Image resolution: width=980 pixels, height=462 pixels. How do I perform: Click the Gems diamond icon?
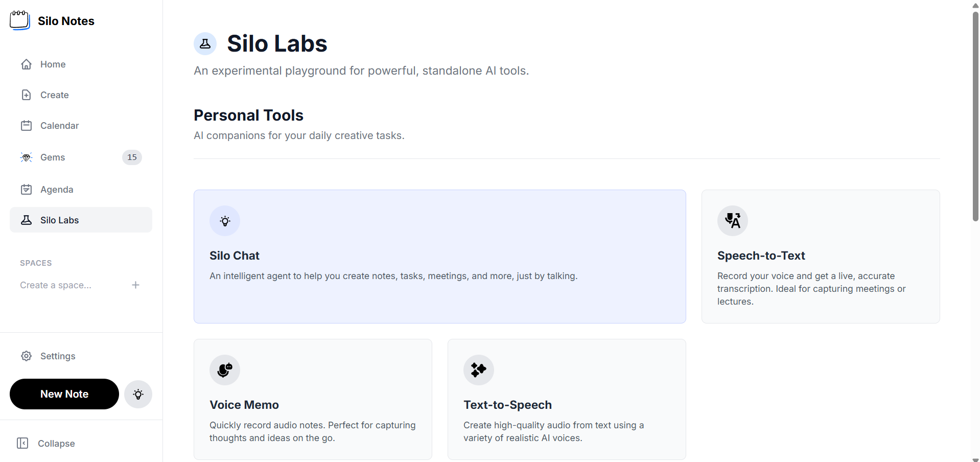(27, 157)
